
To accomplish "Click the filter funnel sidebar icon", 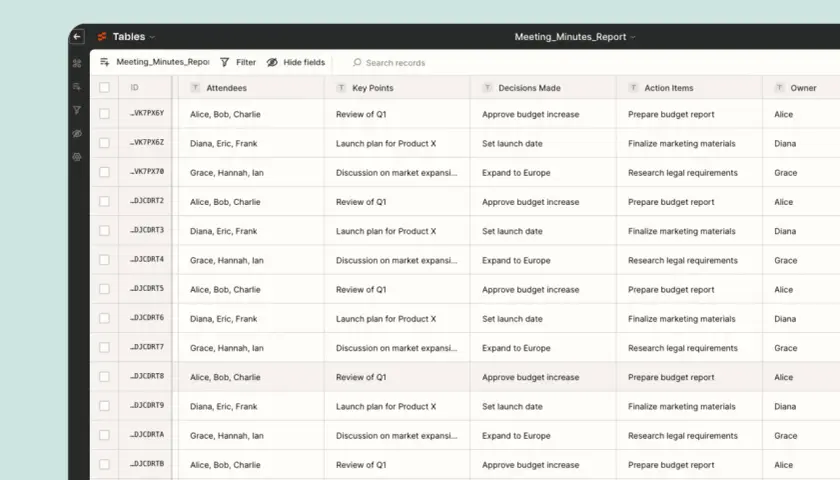I will [x=77, y=110].
